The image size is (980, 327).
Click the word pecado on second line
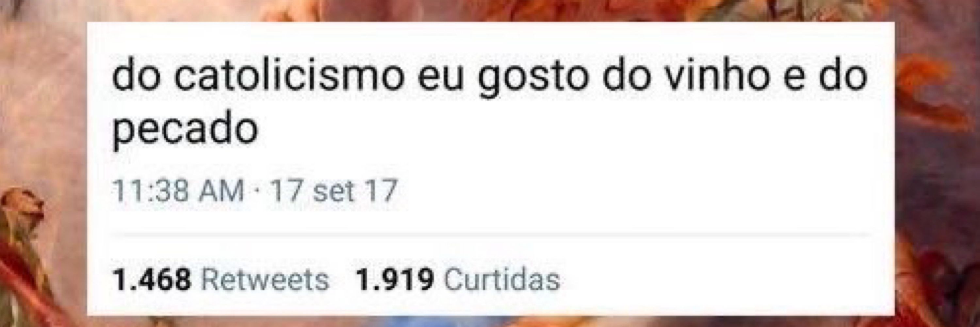[185, 129]
